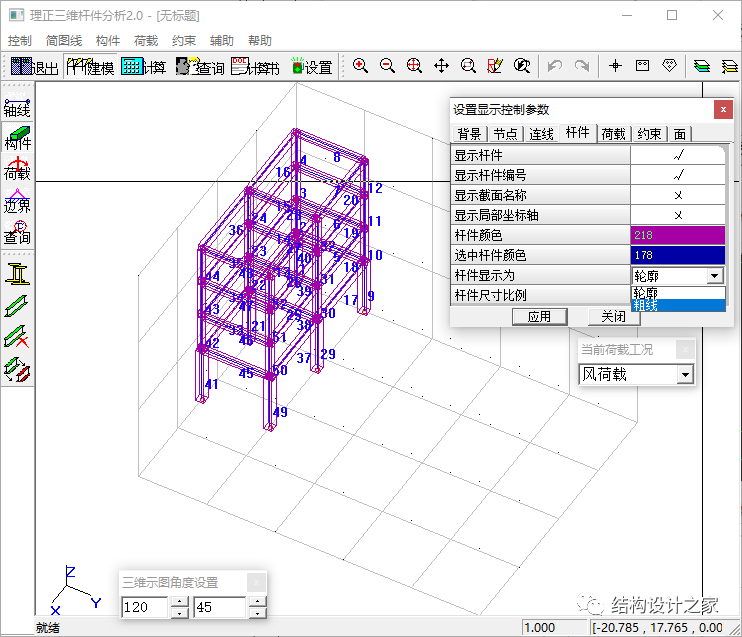The width and height of the screenshot is (742, 637).
Task: Open the 查询 query toolbar icon
Action: pos(200,67)
